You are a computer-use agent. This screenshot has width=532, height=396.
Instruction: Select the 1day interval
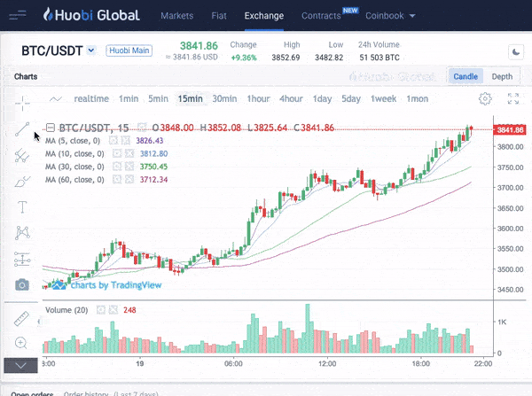coord(323,98)
